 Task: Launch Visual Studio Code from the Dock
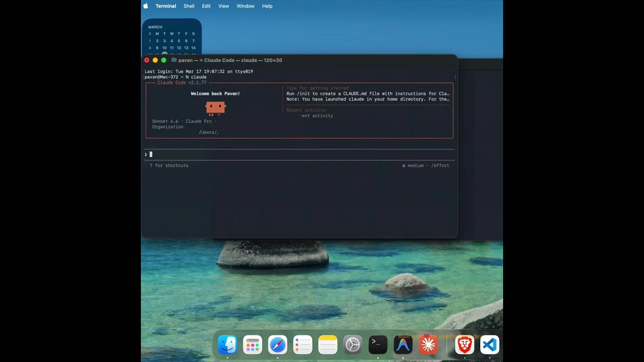[x=490, y=345]
